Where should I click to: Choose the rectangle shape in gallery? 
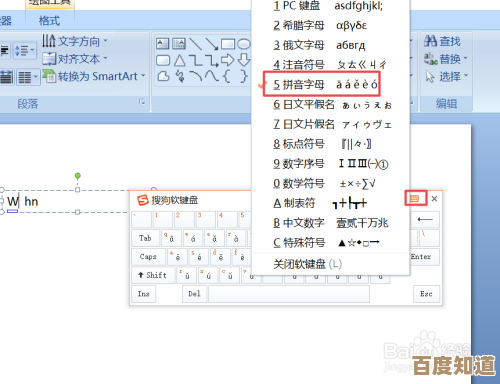pos(228,44)
